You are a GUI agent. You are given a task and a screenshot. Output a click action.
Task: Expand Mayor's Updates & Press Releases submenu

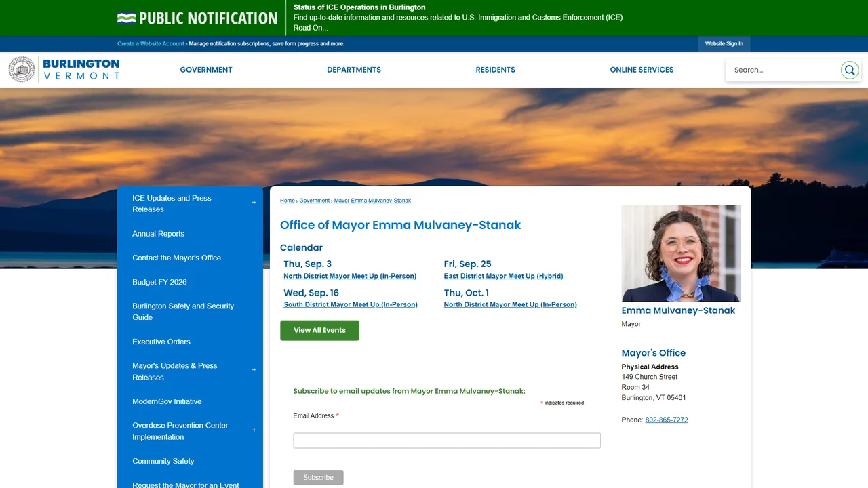tap(254, 370)
